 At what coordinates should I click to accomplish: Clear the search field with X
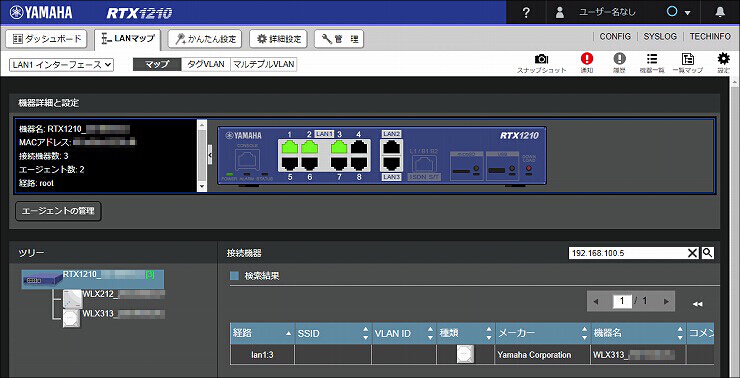(x=692, y=253)
